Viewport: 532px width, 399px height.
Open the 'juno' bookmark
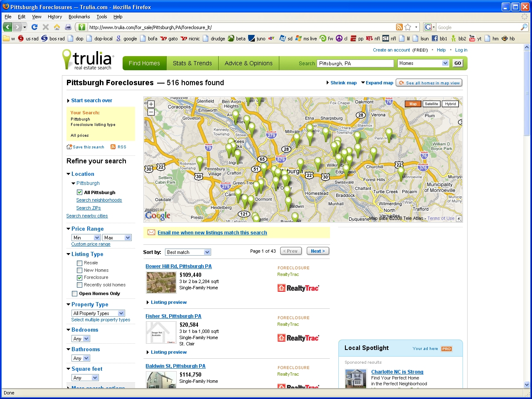click(x=257, y=38)
